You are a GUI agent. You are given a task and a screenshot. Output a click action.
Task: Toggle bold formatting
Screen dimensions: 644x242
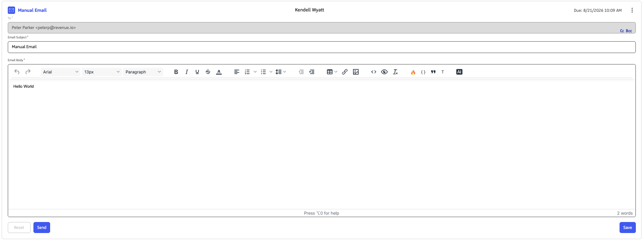point(176,72)
